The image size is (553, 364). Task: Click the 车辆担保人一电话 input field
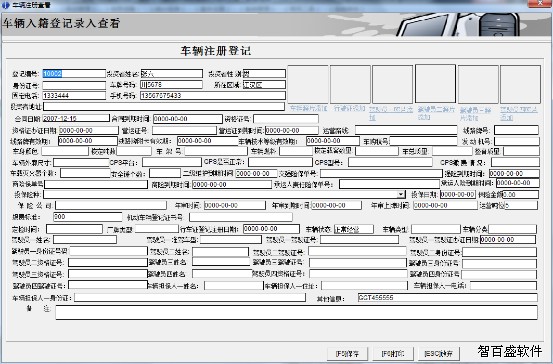[x=503, y=285]
